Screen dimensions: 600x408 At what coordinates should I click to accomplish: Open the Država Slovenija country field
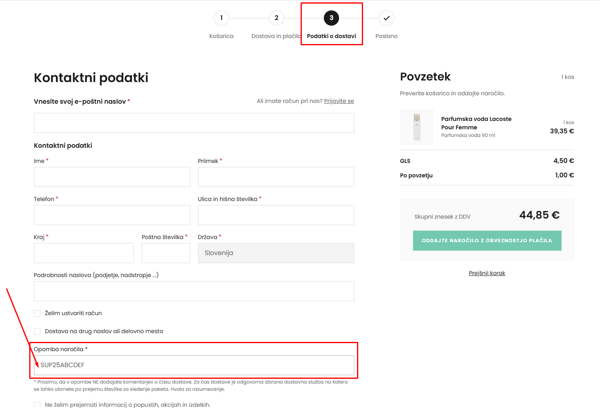(276, 253)
